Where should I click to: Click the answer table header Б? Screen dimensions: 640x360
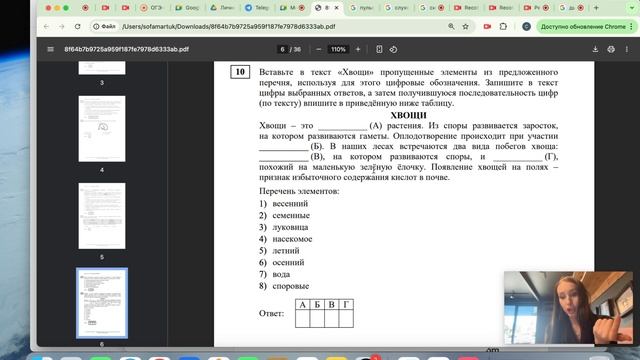[317, 304]
